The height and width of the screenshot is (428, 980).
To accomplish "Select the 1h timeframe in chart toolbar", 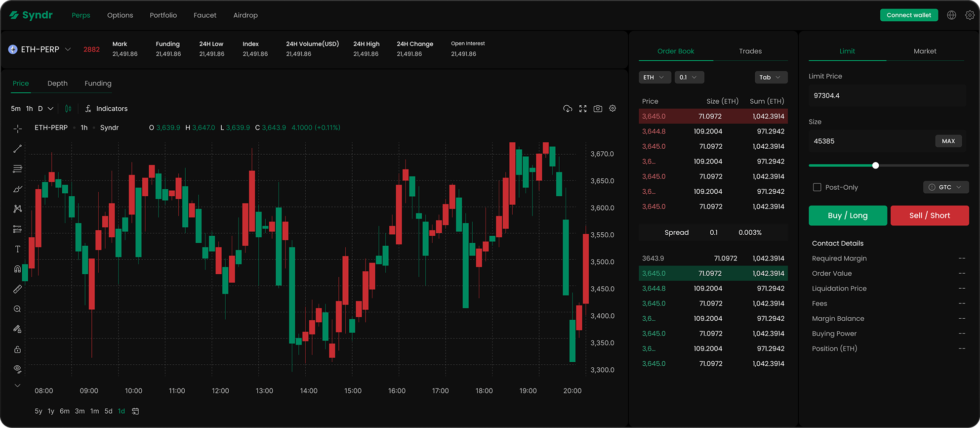I will coord(30,109).
